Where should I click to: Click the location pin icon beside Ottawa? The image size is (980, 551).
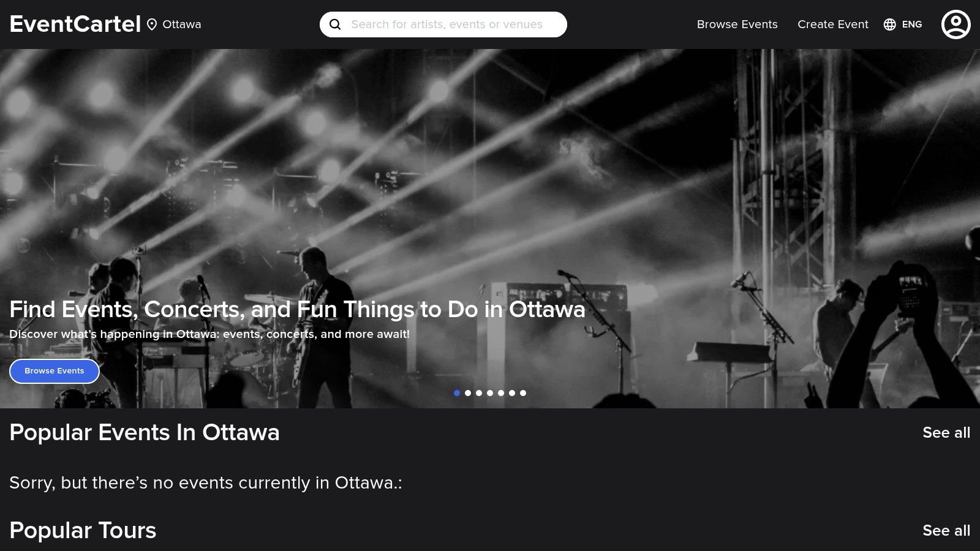pos(152,24)
